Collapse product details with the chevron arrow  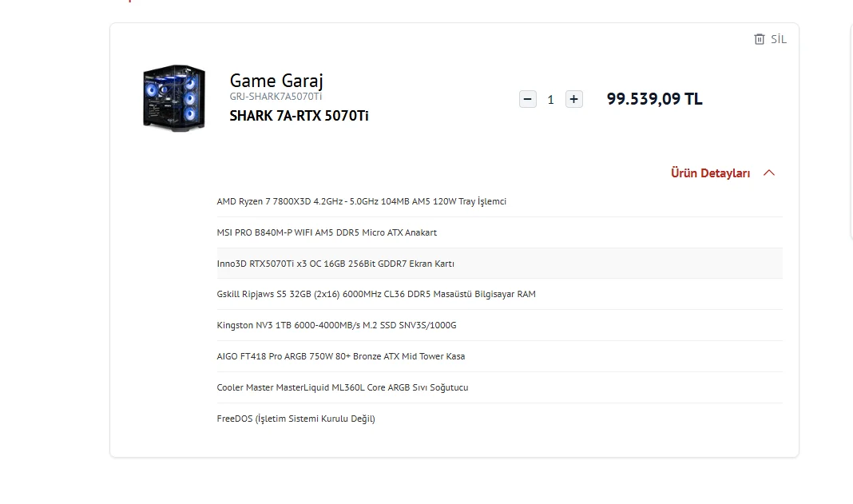click(x=768, y=173)
